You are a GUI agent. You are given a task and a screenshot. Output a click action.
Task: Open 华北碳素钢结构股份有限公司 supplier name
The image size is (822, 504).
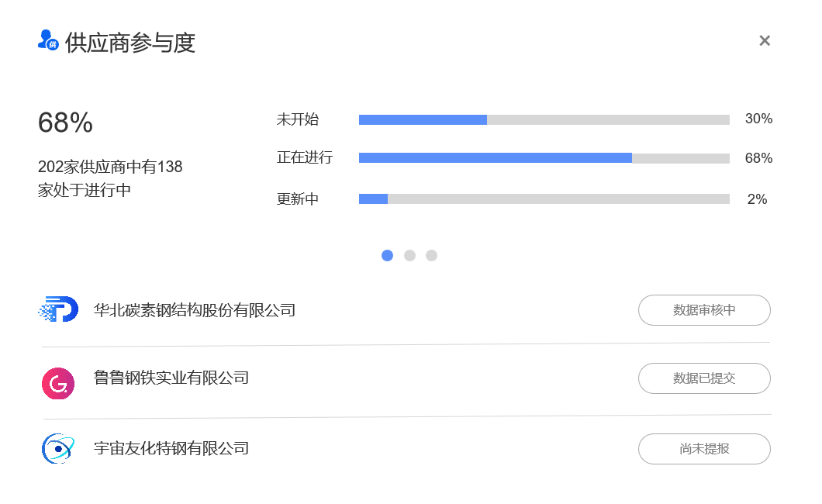click(x=195, y=310)
